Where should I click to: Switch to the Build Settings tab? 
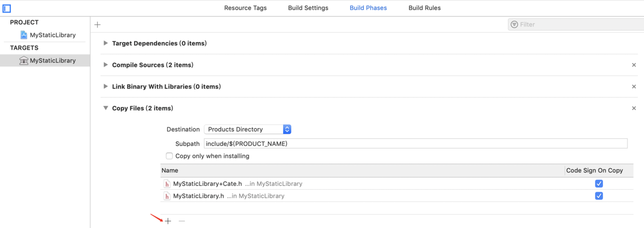(x=308, y=8)
